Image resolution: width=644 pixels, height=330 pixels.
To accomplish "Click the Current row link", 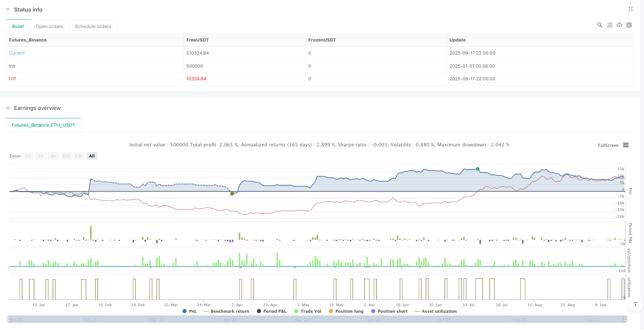I will pyautogui.click(x=17, y=53).
